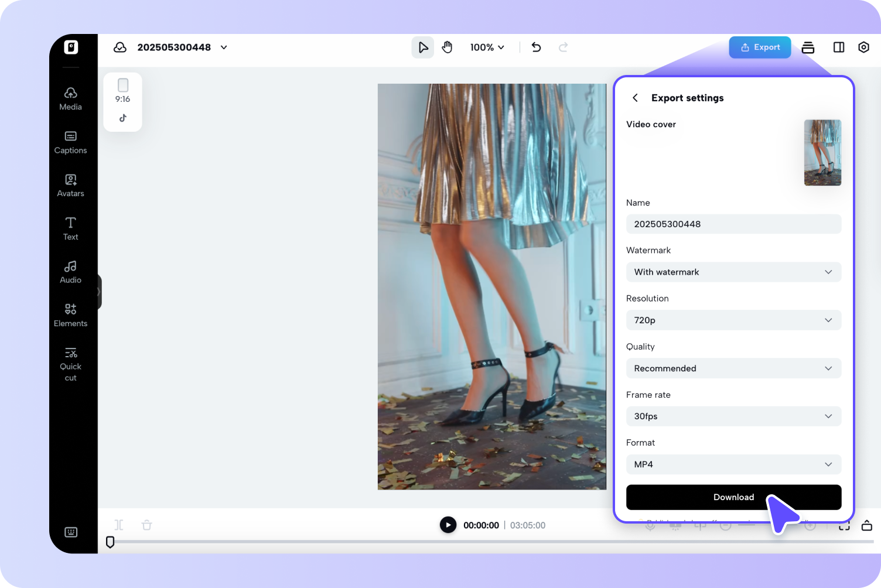Click the delete trash icon
Image resolution: width=881 pixels, height=588 pixels.
coord(147,525)
